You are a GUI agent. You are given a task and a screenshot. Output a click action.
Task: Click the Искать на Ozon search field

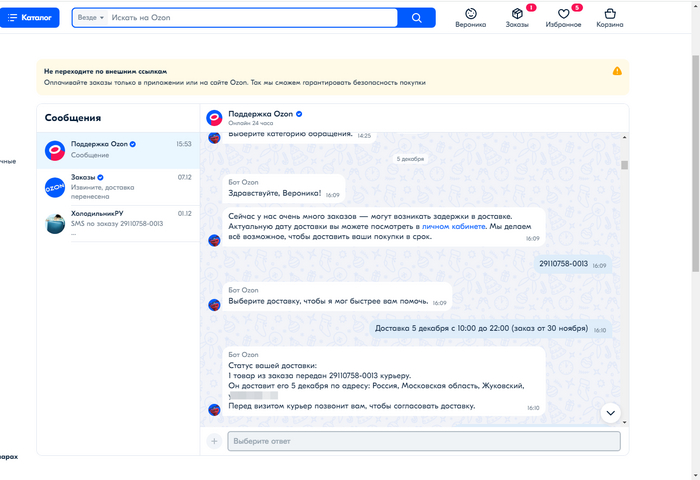point(250,18)
